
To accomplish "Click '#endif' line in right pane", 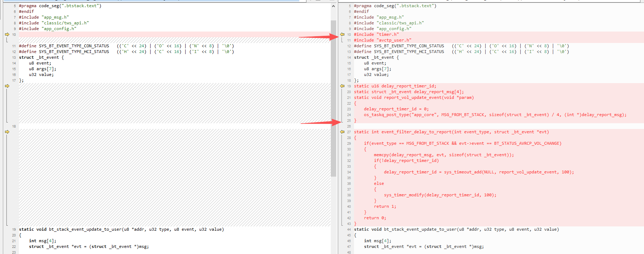I will tap(362, 11).
